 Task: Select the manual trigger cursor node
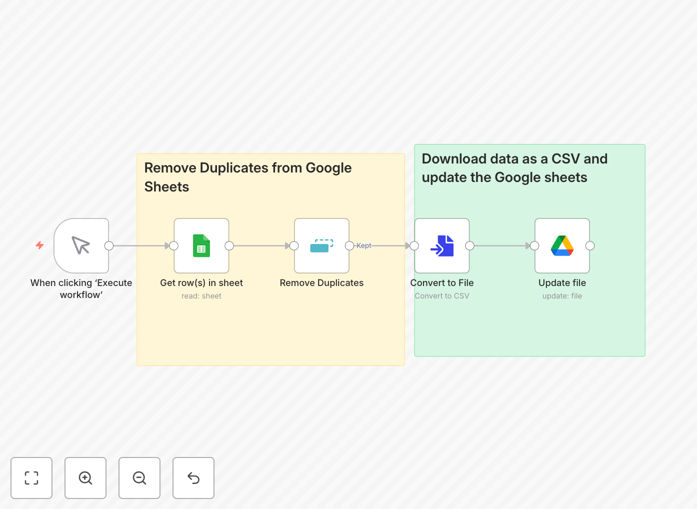point(81,245)
